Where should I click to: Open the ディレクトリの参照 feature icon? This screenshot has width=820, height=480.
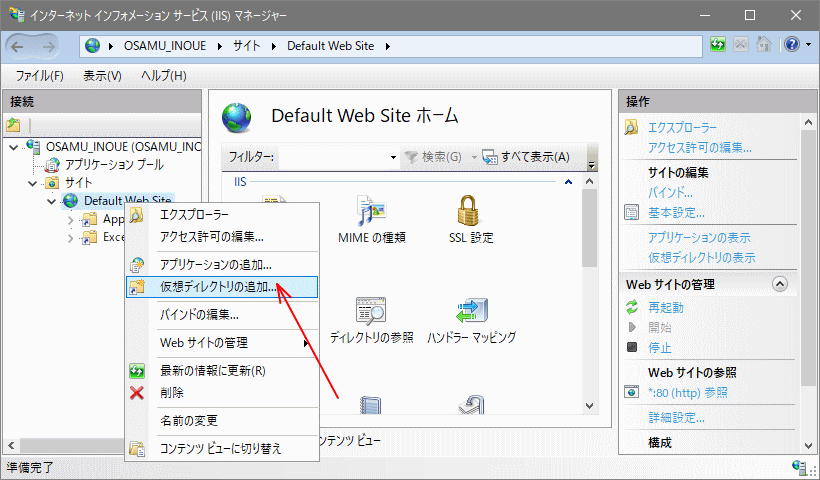371,312
